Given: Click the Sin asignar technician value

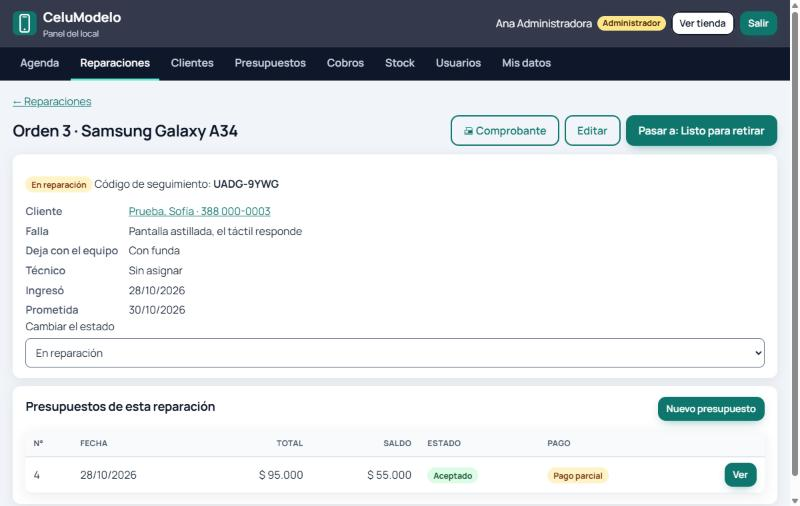Looking at the screenshot, I should click(155, 271).
